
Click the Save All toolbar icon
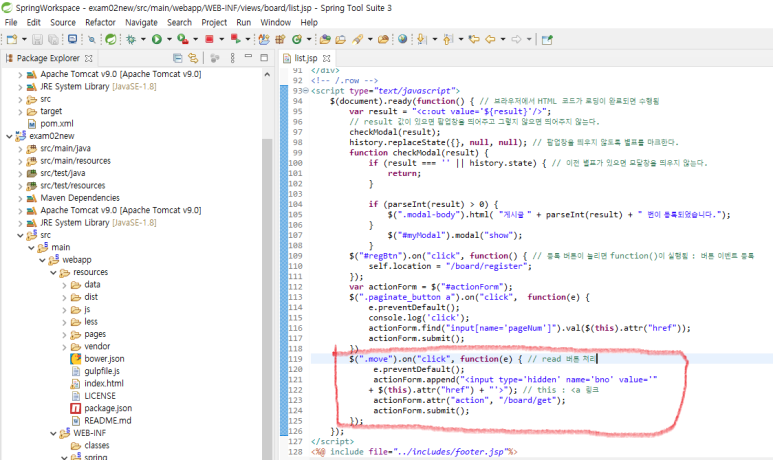click(53, 39)
